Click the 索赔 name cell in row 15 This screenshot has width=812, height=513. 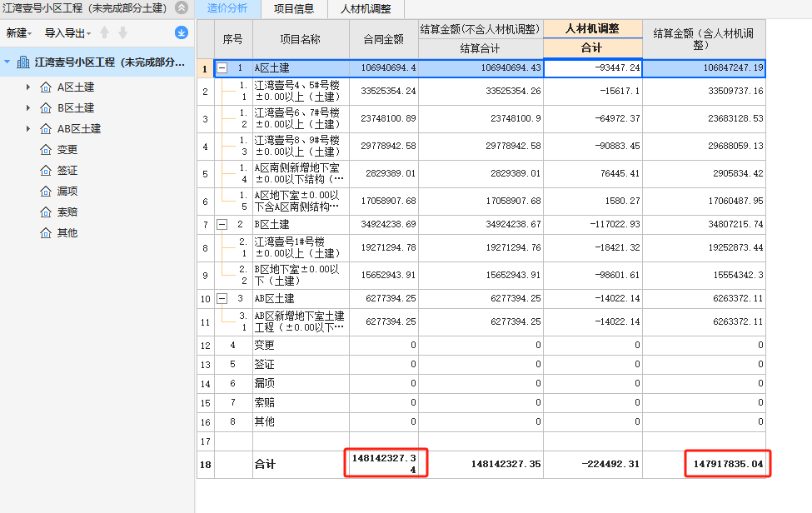301,403
